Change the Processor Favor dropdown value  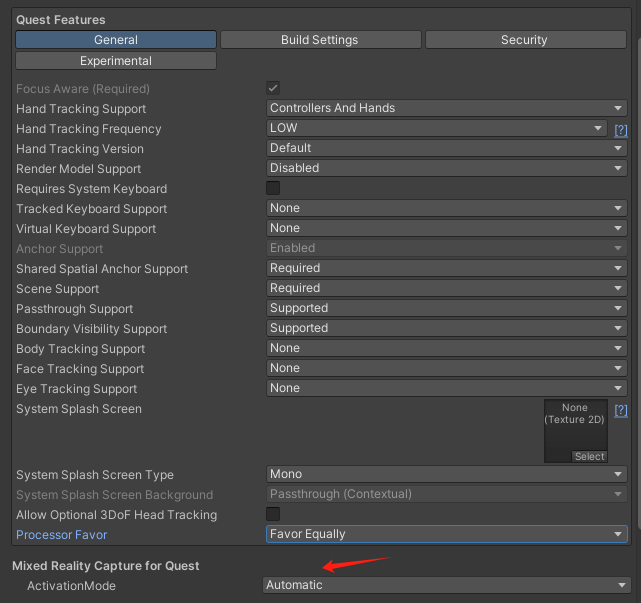tap(446, 534)
